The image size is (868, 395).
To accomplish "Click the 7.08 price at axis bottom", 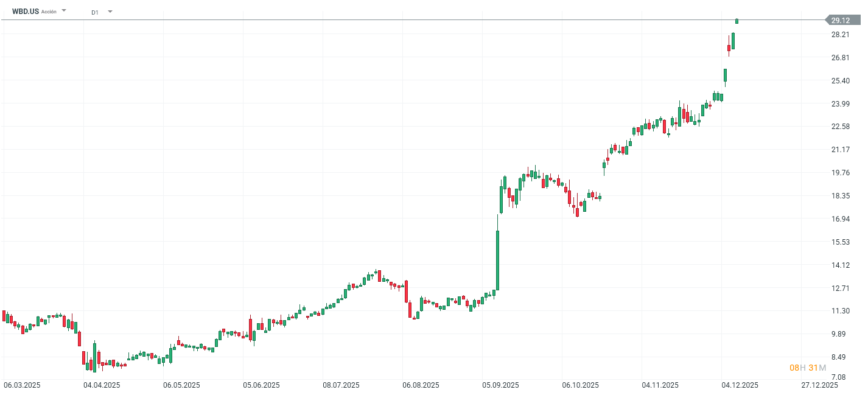I will pos(840,378).
